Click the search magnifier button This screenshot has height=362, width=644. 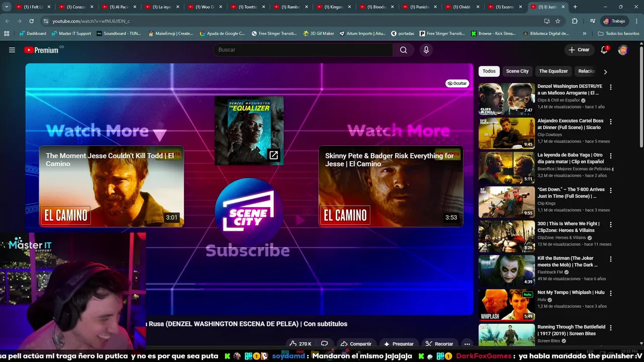tap(404, 50)
